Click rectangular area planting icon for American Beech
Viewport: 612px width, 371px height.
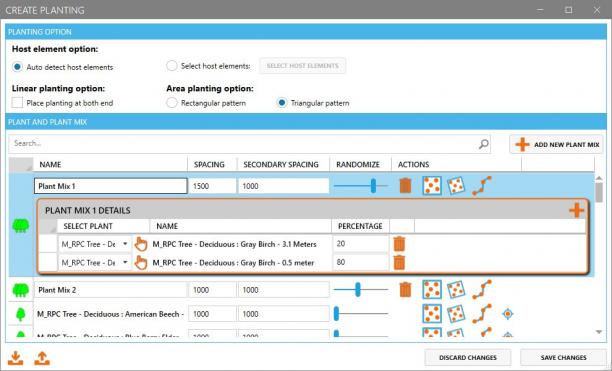(x=432, y=314)
